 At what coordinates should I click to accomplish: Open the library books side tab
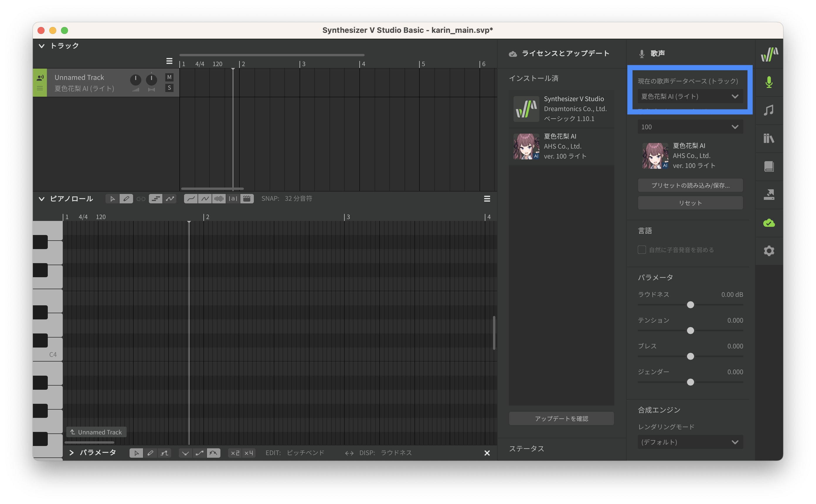(769, 138)
